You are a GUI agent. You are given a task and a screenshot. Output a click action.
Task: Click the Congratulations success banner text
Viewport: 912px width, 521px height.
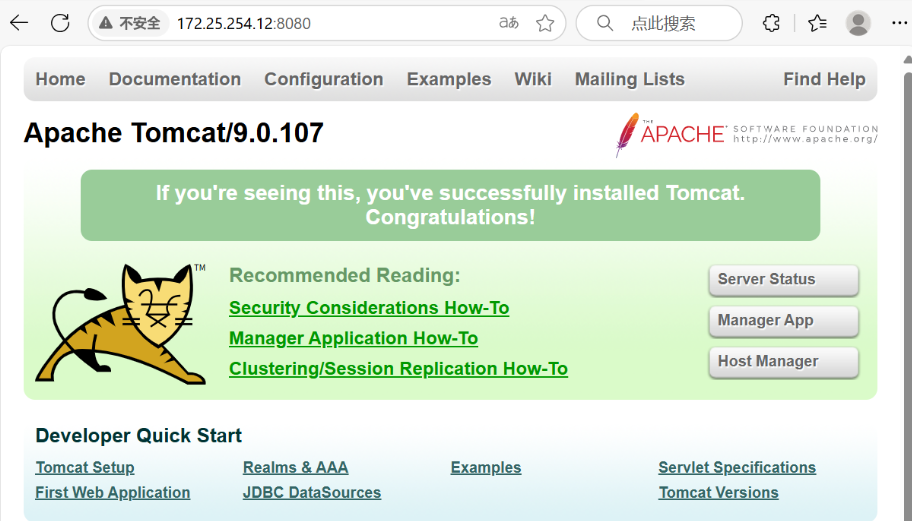click(x=450, y=205)
